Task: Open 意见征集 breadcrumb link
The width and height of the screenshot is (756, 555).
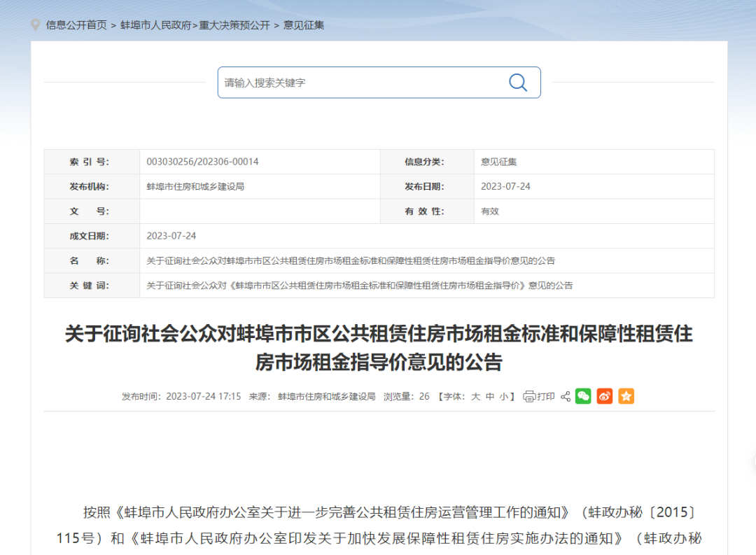Action: click(304, 25)
